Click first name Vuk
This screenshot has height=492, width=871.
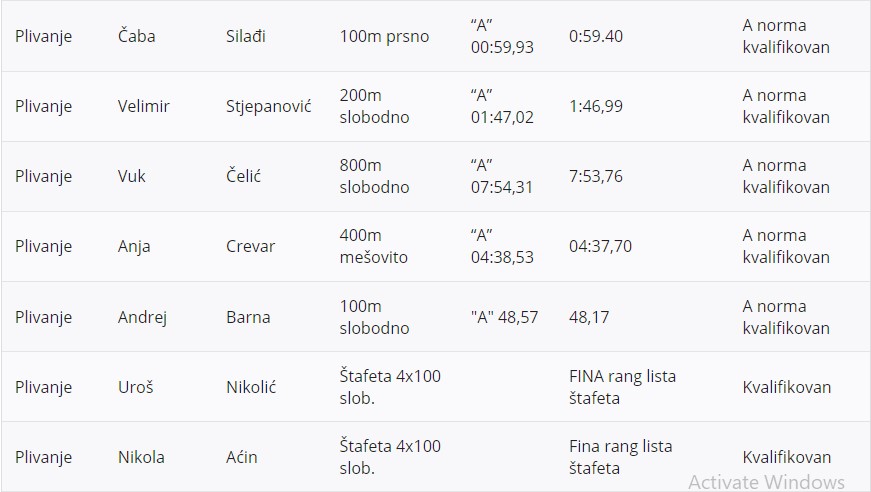(132, 176)
